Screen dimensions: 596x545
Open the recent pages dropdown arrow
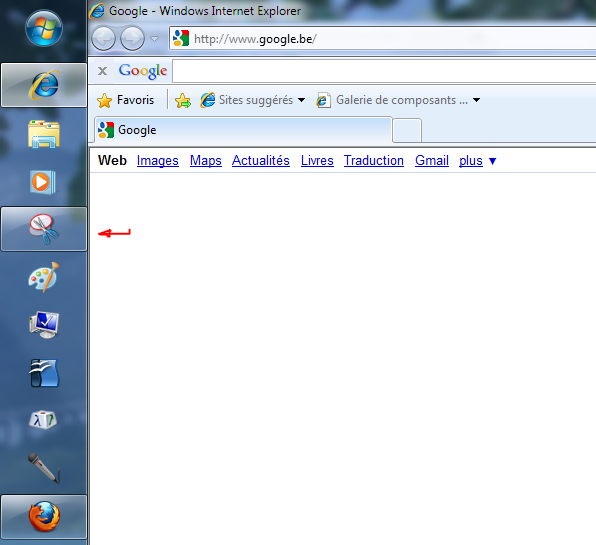[154, 39]
